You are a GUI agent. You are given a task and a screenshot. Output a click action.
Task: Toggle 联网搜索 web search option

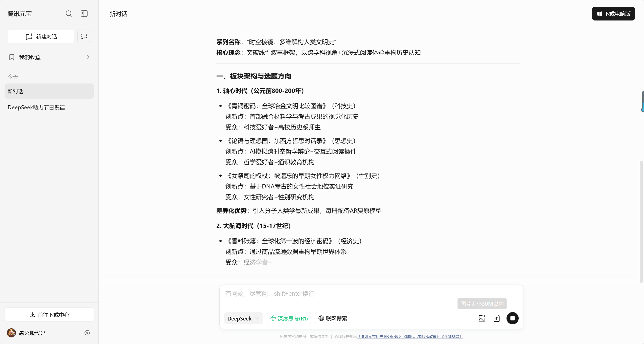[333, 318]
